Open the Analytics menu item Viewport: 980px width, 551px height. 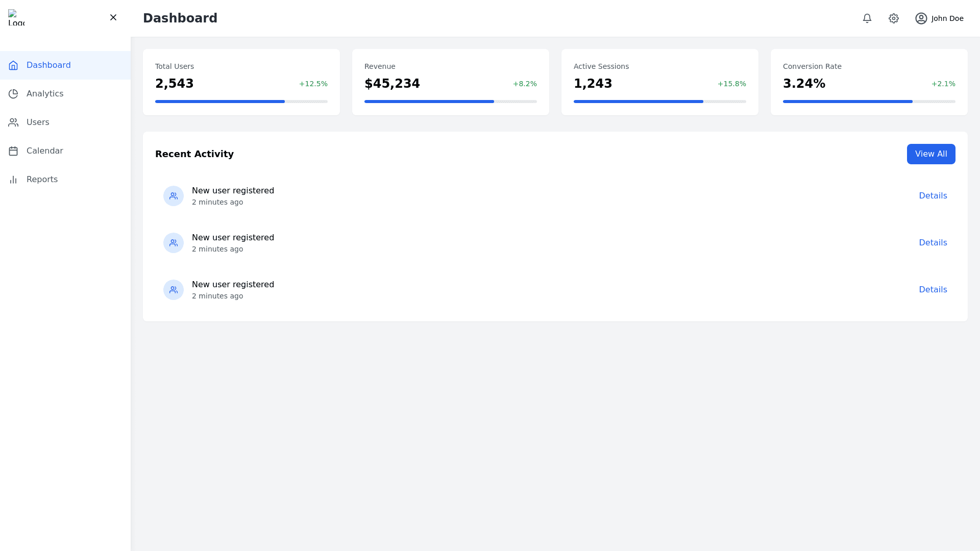click(x=45, y=94)
